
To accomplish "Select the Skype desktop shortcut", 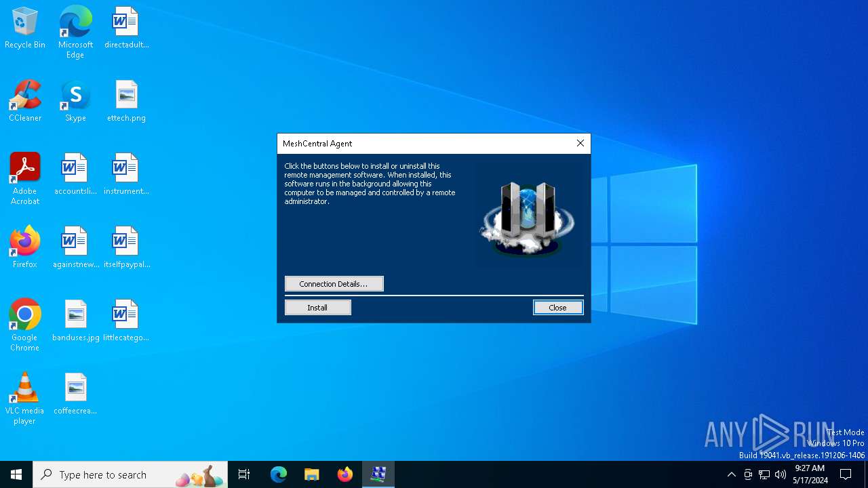I will (x=75, y=102).
